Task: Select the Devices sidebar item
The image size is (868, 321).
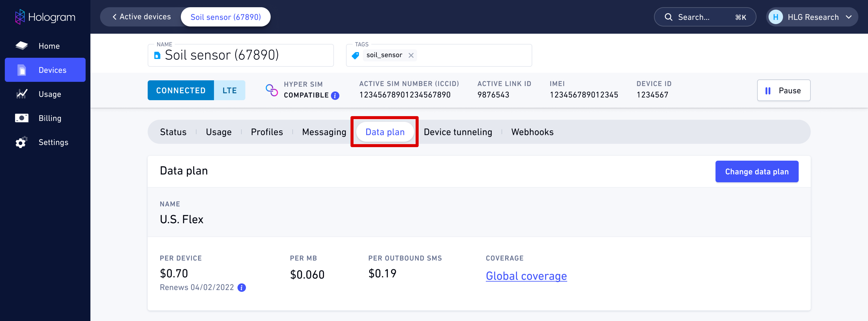Action: [x=45, y=70]
